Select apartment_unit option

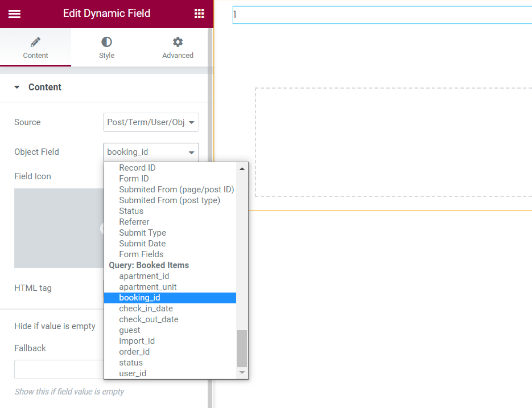(x=170, y=287)
